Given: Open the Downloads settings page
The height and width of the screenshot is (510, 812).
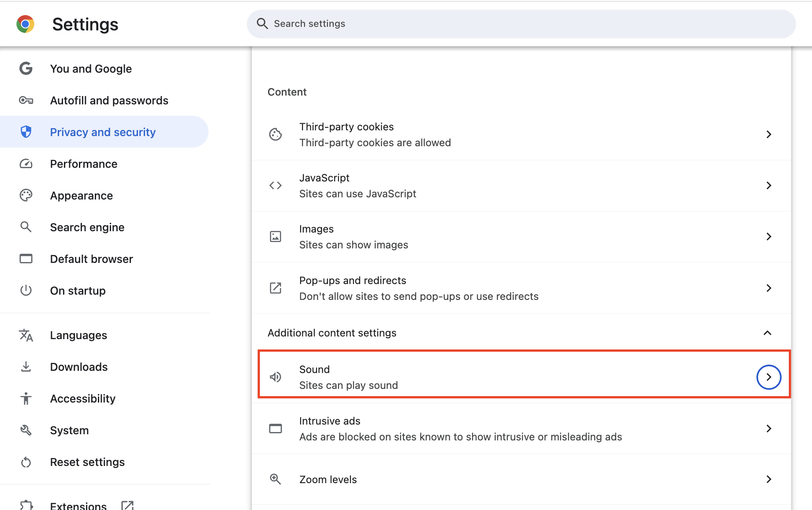Looking at the screenshot, I should (79, 367).
